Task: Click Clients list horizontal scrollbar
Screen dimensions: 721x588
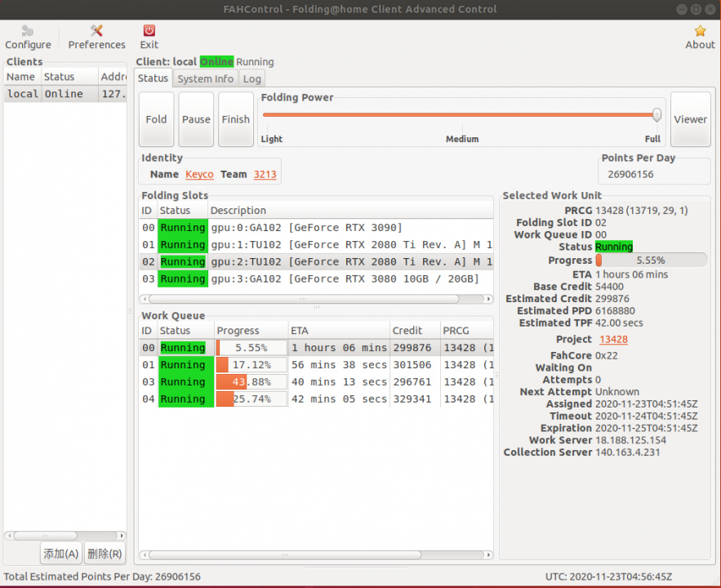Action: click(x=45, y=536)
